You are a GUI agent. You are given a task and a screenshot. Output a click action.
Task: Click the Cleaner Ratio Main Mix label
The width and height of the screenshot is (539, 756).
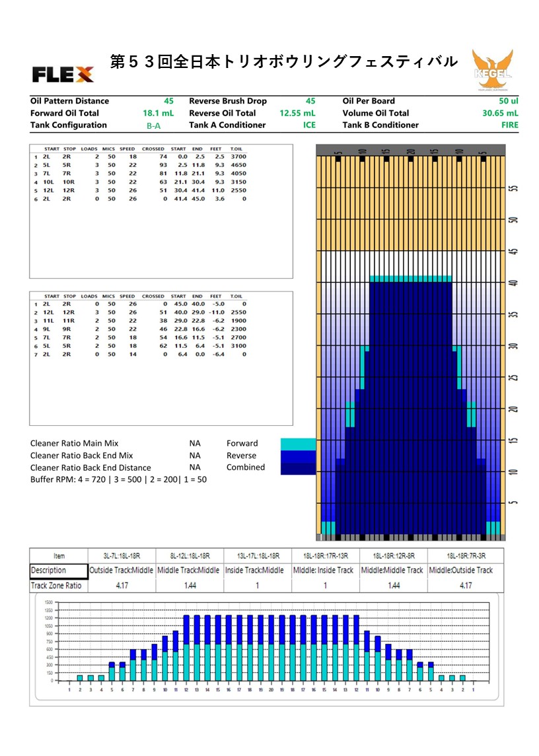coord(74,444)
